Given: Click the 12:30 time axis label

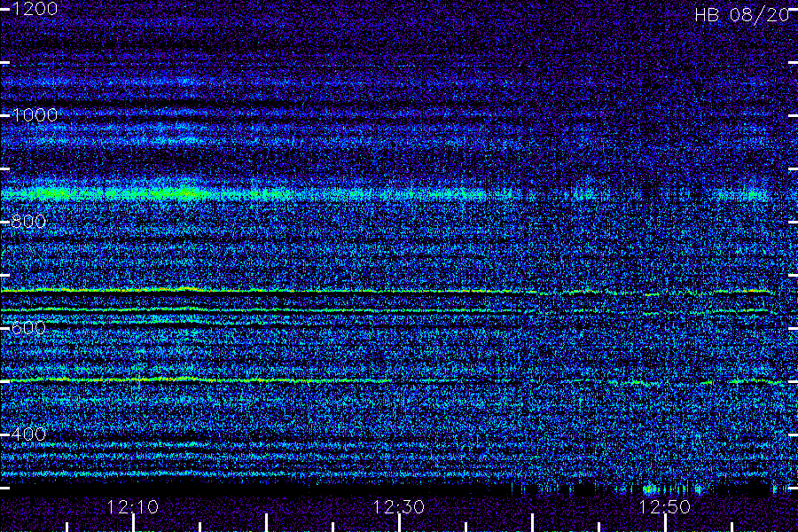Looking at the screenshot, I should click(399, 507).
